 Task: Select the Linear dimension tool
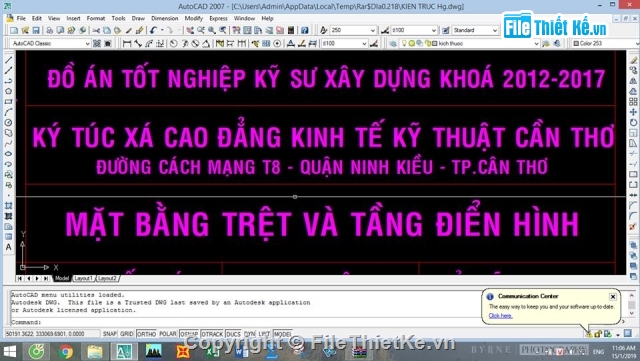[127, 43]
